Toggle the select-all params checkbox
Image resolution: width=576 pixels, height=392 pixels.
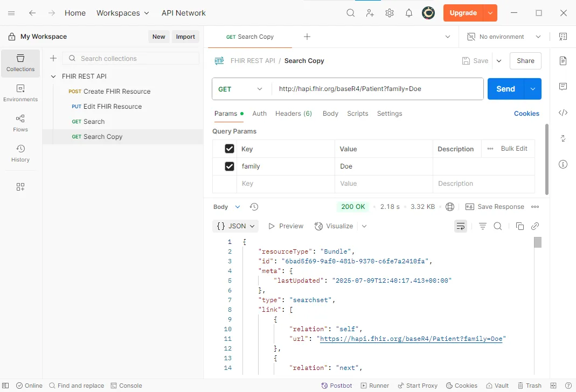coord(229,149)
